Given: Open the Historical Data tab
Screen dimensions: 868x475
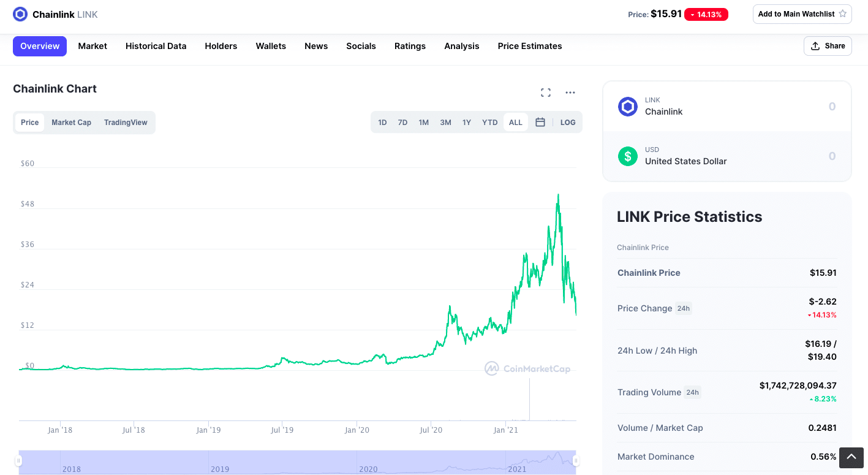Looking at the screenshot, I should [x=156, y=46].
